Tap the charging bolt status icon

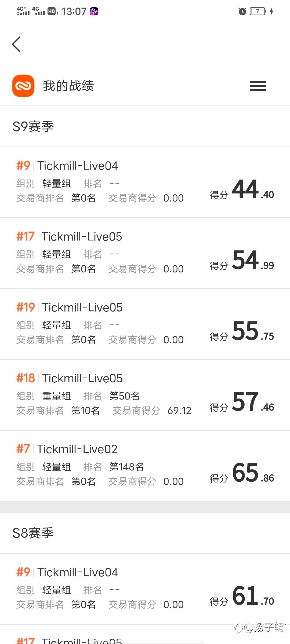pos(271,11)
